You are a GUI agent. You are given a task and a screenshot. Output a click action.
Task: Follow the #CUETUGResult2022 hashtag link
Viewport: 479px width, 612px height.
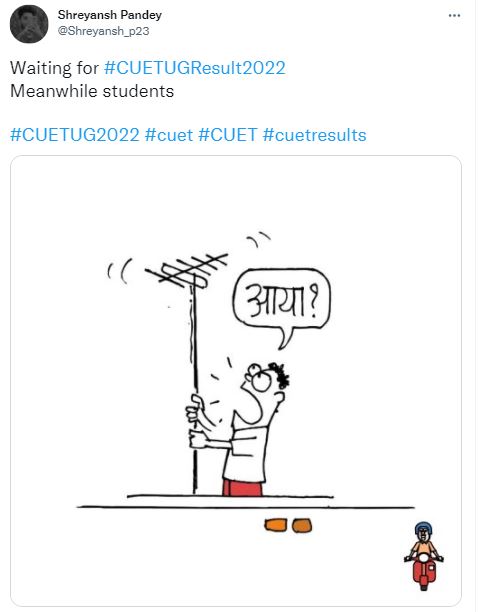195,68
